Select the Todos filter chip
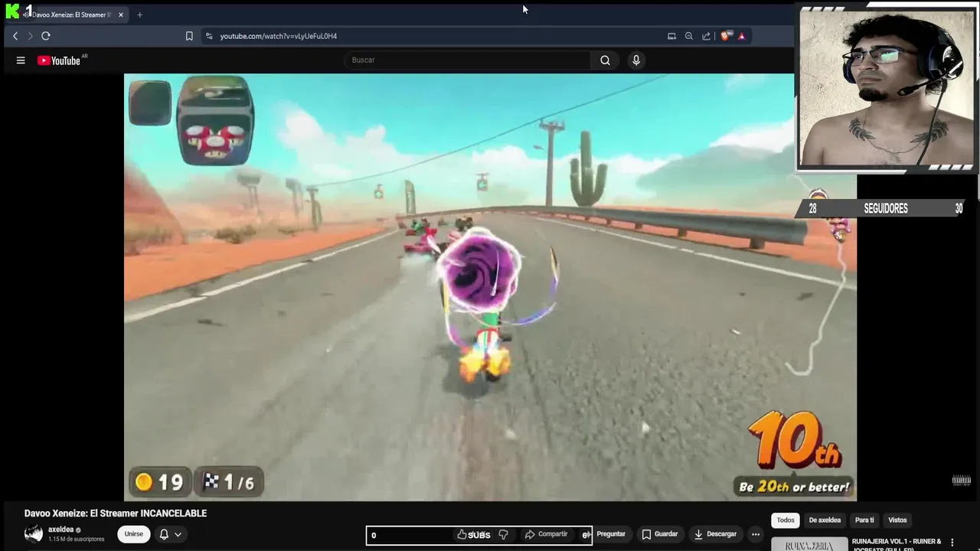Screen dimensions: 980x551 click(786, 520)
